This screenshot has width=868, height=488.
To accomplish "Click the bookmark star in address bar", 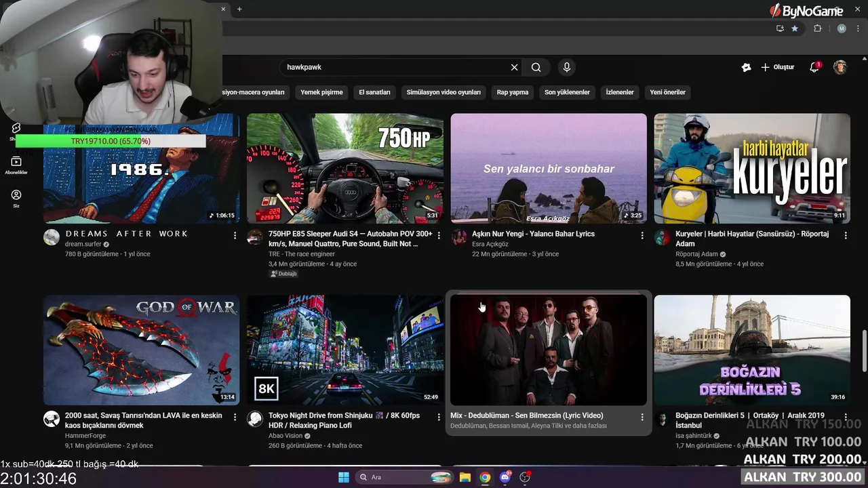I will tap(795, 28).
